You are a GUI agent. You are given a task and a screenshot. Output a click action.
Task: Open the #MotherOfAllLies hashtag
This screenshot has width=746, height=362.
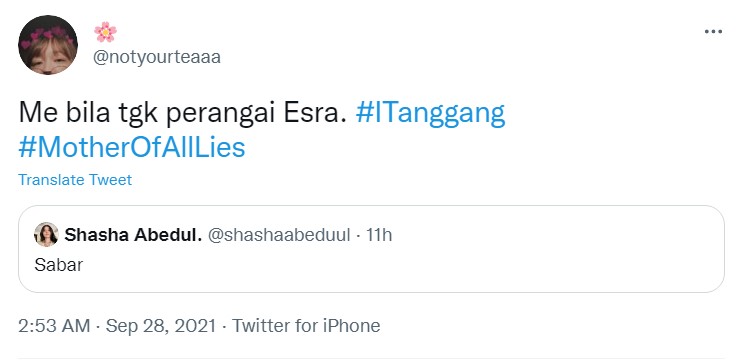click(x=132, y=147)
